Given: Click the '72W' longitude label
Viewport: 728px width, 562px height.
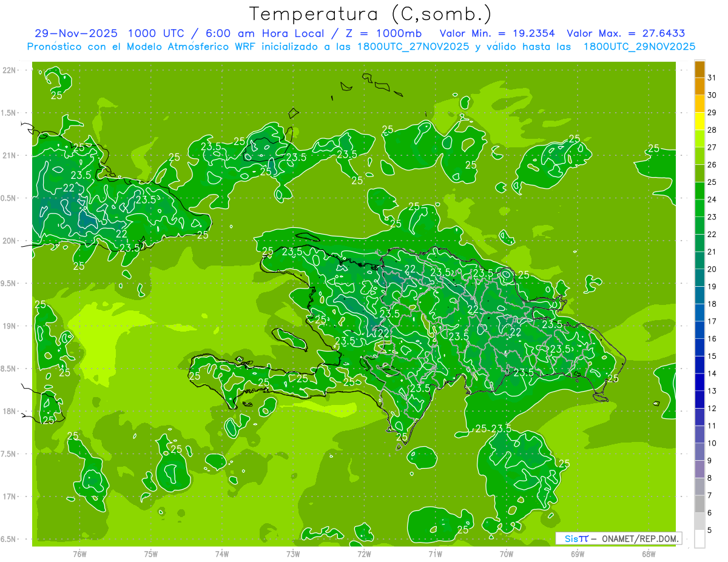Looking at the screenshot, I should click(x=365, y=554).
